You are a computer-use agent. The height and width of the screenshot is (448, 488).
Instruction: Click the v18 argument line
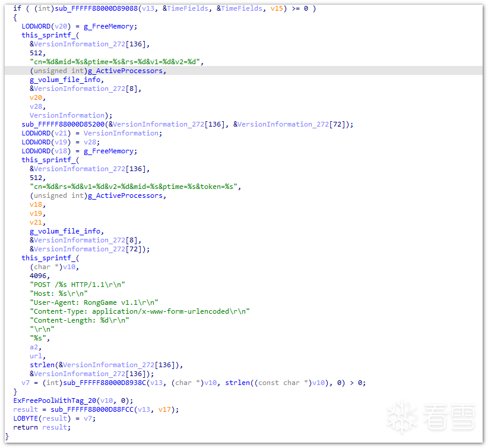click(x=37, y=204)
